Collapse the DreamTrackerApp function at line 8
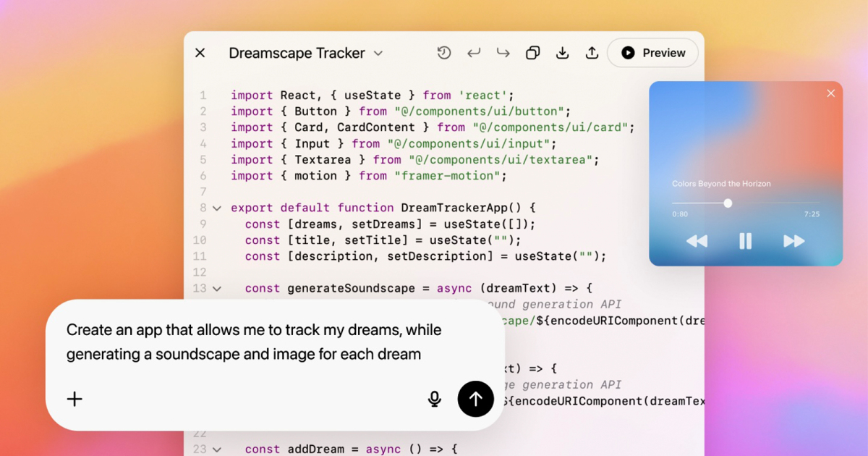 click(x=216, y=208)
